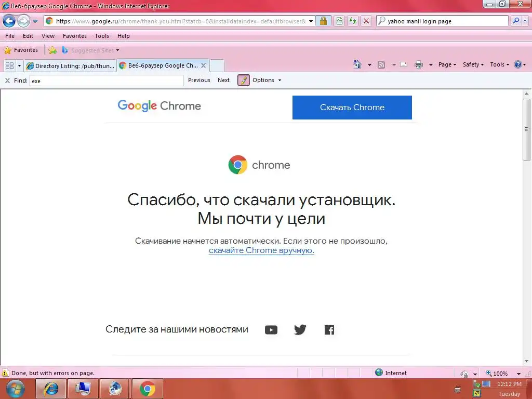This screenshot has height=399, width=532.
Task: Open the Twitter bird icon
Action: click(x=300, y=330)
